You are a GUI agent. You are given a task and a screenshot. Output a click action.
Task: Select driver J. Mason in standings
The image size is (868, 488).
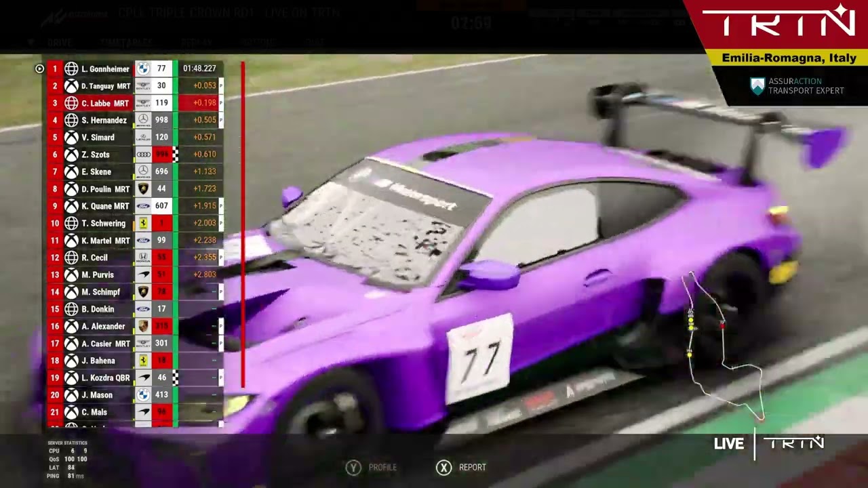(x=97, y=395)
